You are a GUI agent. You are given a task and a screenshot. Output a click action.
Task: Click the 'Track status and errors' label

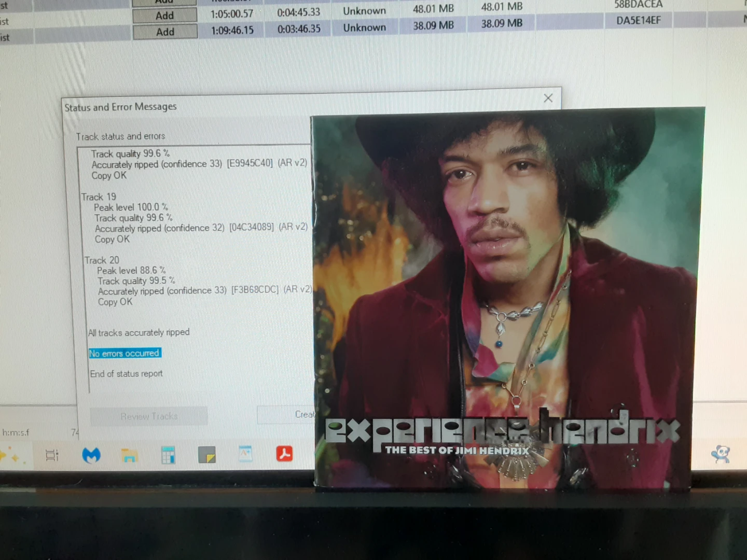[x=120, y=136]
